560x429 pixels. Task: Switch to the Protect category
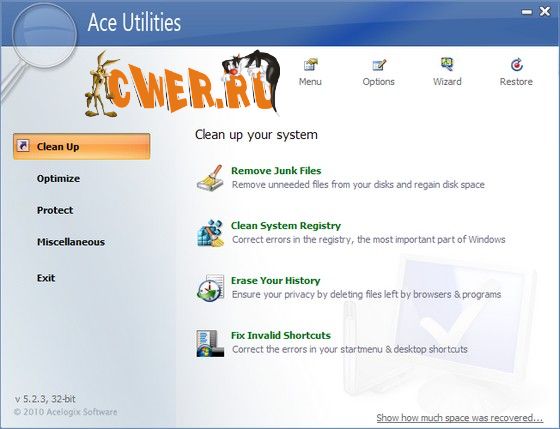[55, 210]
